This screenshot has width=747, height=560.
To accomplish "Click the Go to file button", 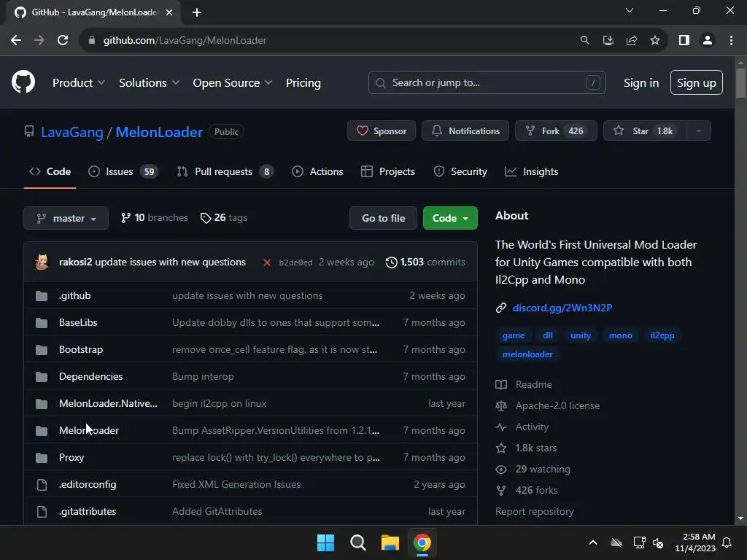I will (x=384, y=218).
